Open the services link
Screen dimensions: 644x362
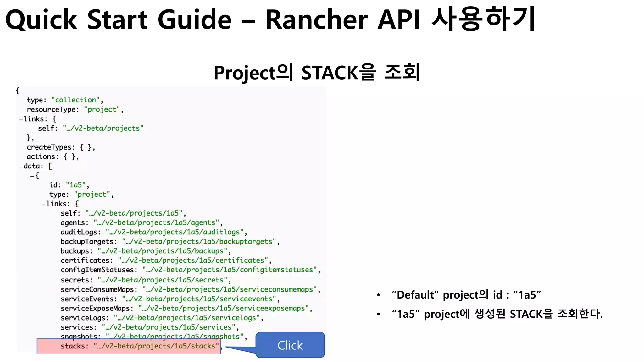(x=168, y=327)
